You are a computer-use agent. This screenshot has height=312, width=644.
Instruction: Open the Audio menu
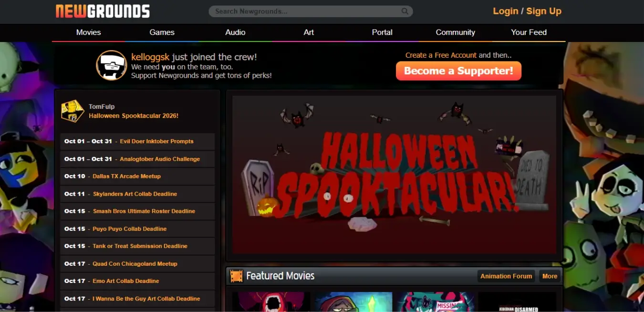coord(235,32)
